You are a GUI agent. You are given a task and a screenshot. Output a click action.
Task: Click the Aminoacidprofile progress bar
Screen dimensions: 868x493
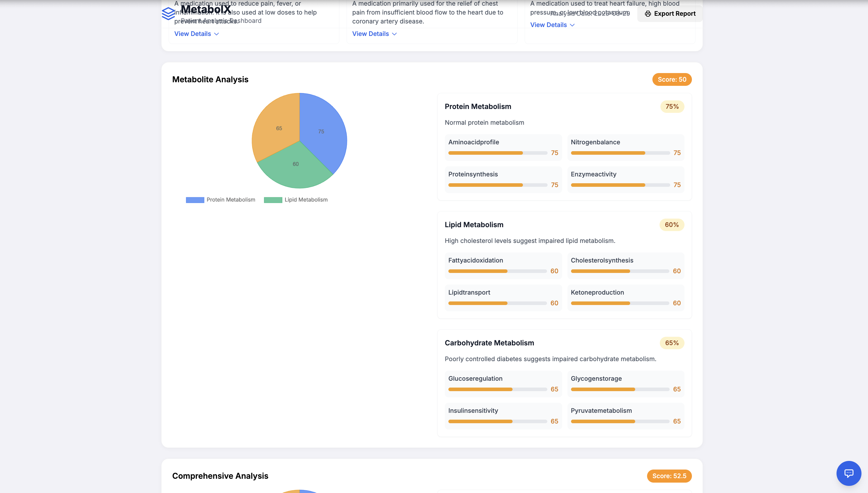click(497, 153)
